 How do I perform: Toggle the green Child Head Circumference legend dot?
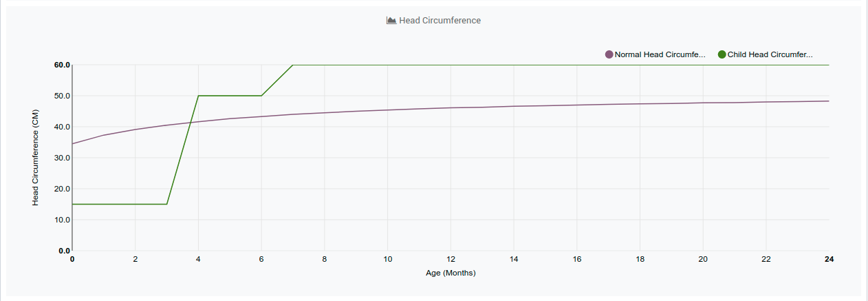click(x=721, y=54)
